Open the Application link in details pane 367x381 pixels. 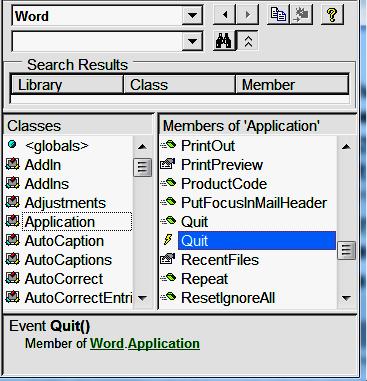(164, 343)
